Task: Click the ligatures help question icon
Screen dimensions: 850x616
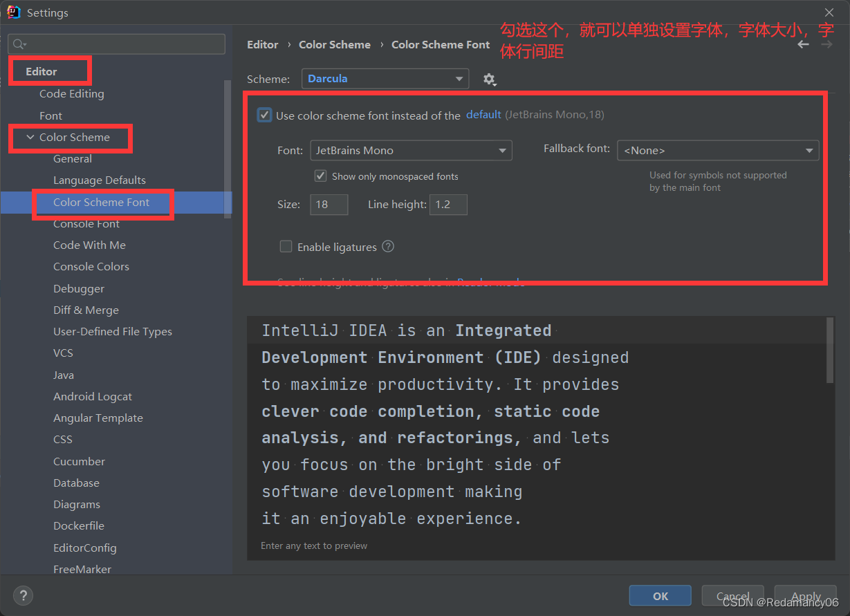Action: click(x=388, y=246)
